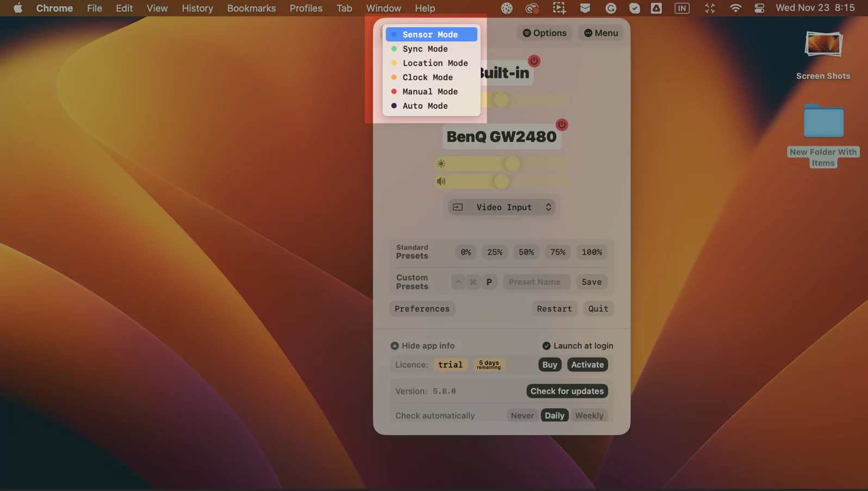Image resolution: width=868 pixels, height=491 pixels.
Task: Open the File menu
Action: click(95, 8)
